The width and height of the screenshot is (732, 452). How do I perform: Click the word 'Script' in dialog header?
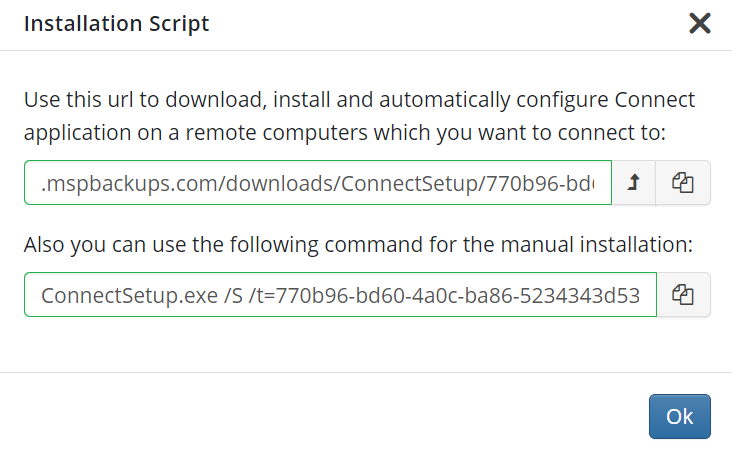177,24
